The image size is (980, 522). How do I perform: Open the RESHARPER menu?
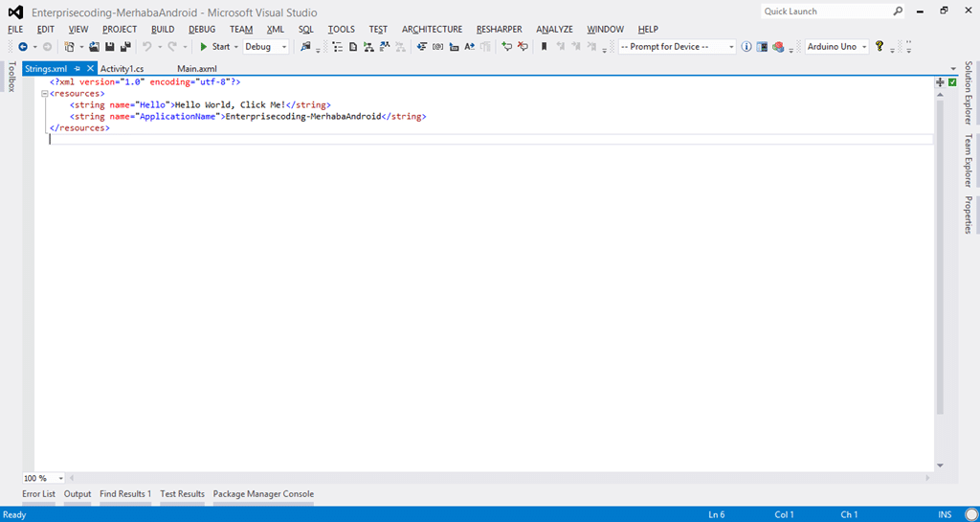pyautogui.click(x=499, y=30)
